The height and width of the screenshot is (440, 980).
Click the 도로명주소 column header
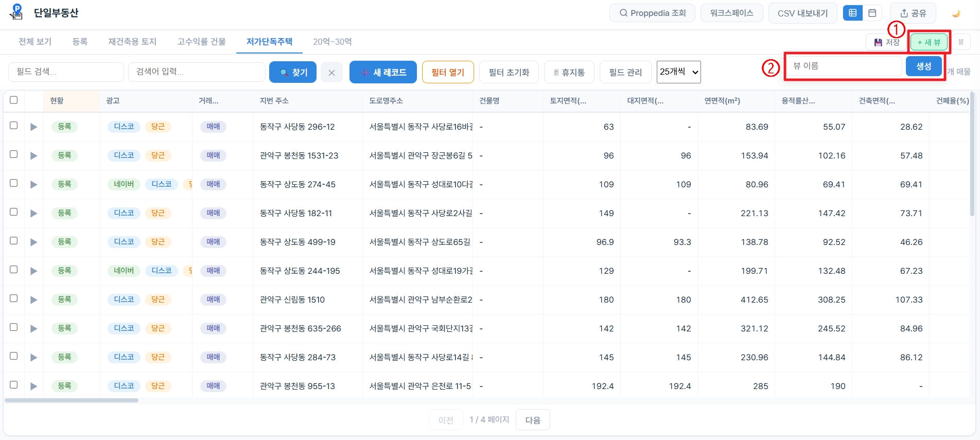click(417, 101)
